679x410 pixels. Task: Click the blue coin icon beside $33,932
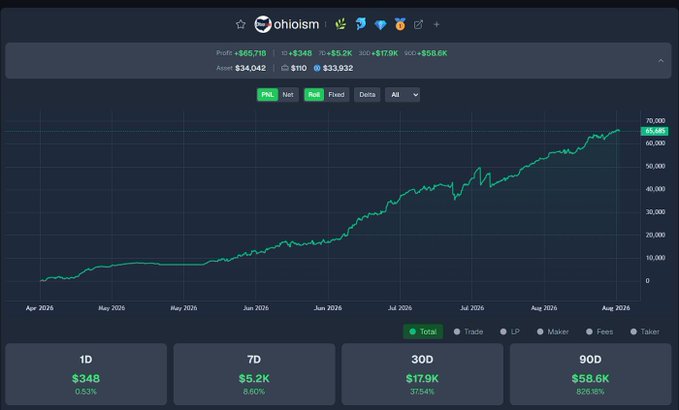coord(317,68)
